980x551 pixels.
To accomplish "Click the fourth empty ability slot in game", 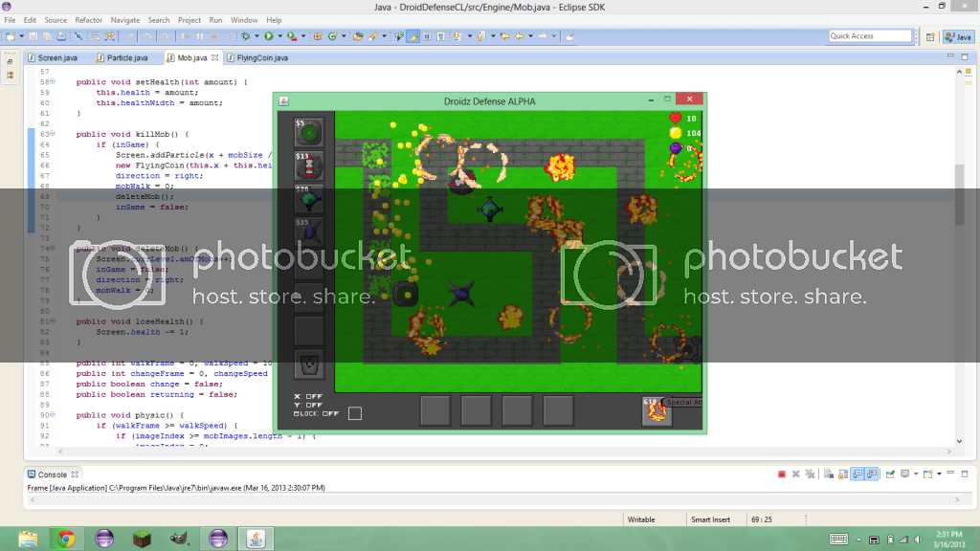I will (558, 411).
